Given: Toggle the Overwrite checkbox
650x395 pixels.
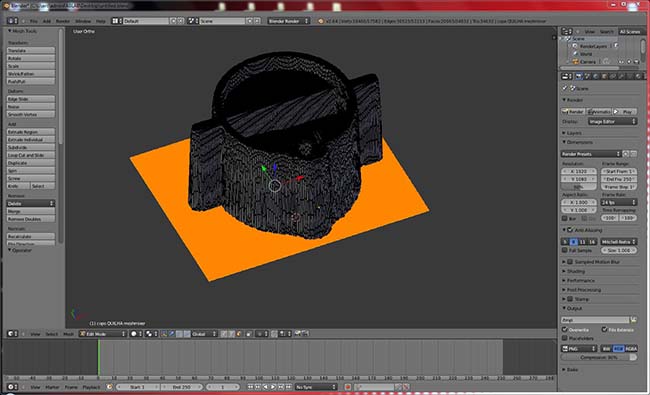Looking at the screenshot, I should 564,330.
